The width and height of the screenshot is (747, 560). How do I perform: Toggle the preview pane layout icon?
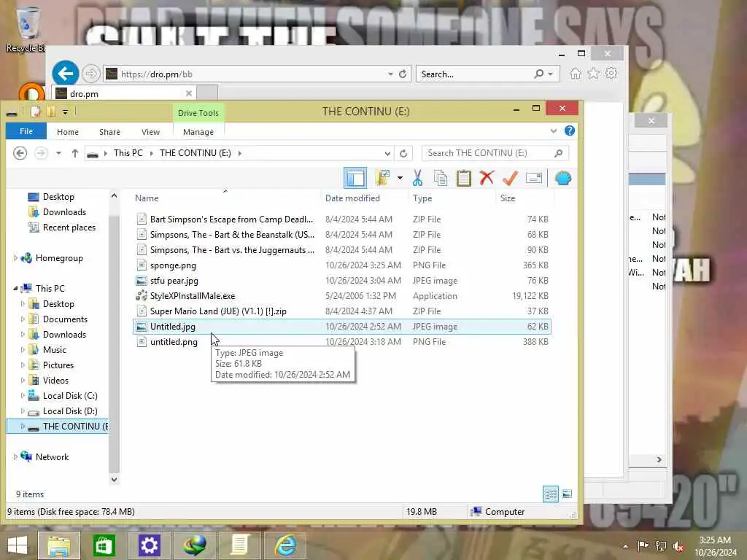pos(355,178)
